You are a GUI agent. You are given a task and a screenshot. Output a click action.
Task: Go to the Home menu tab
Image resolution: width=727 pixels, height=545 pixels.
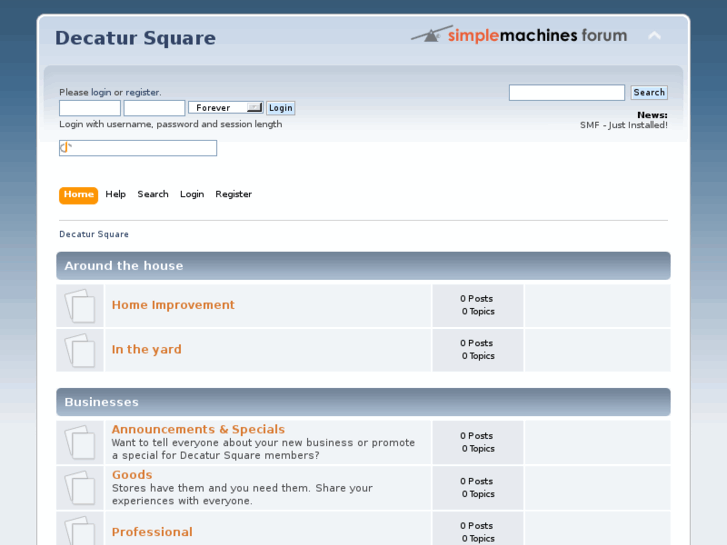click(x=78, y=195)
